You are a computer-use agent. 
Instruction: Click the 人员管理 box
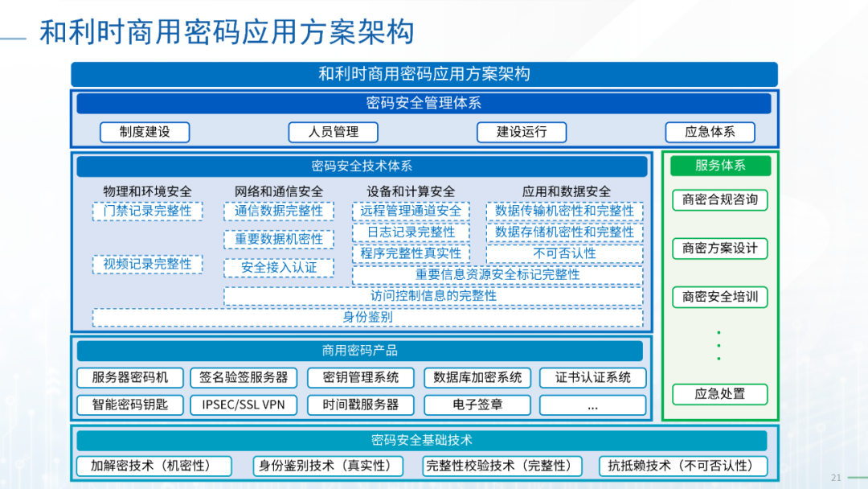334,133
